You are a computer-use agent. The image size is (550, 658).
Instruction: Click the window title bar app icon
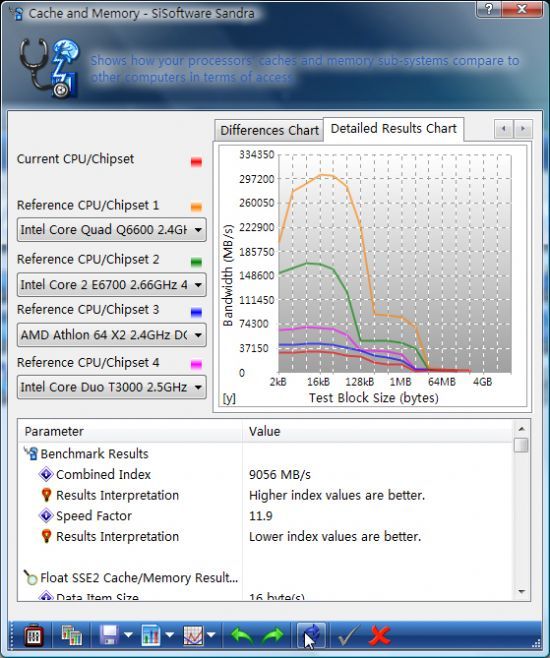point(18,13)
